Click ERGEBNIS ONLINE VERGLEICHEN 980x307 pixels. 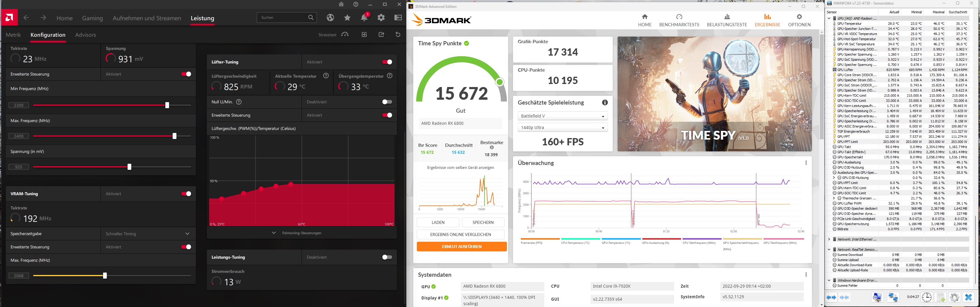[x=461, y=235]
